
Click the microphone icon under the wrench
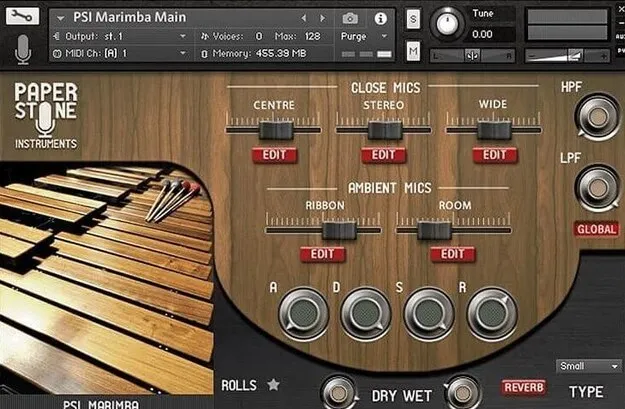[x=23, y=50]
